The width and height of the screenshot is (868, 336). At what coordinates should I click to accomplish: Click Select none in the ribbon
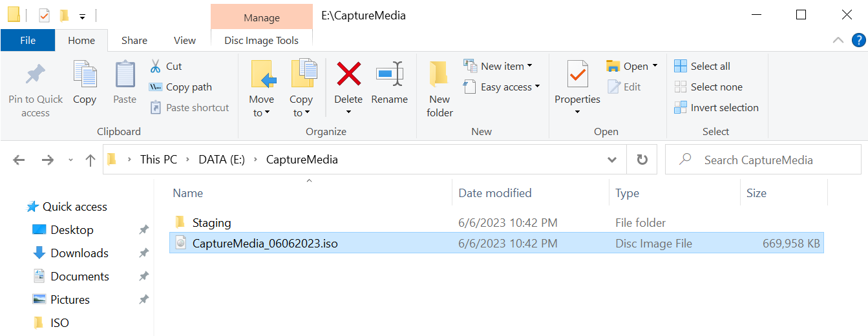708,87
